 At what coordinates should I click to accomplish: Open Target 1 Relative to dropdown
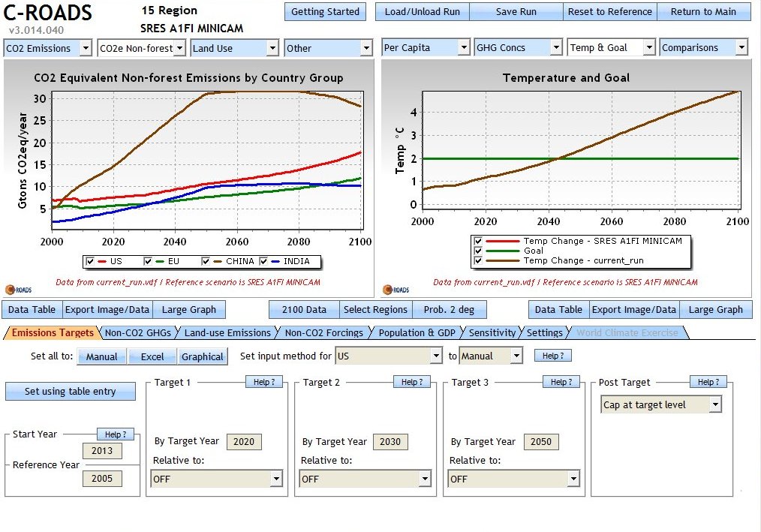pos(216,479)
